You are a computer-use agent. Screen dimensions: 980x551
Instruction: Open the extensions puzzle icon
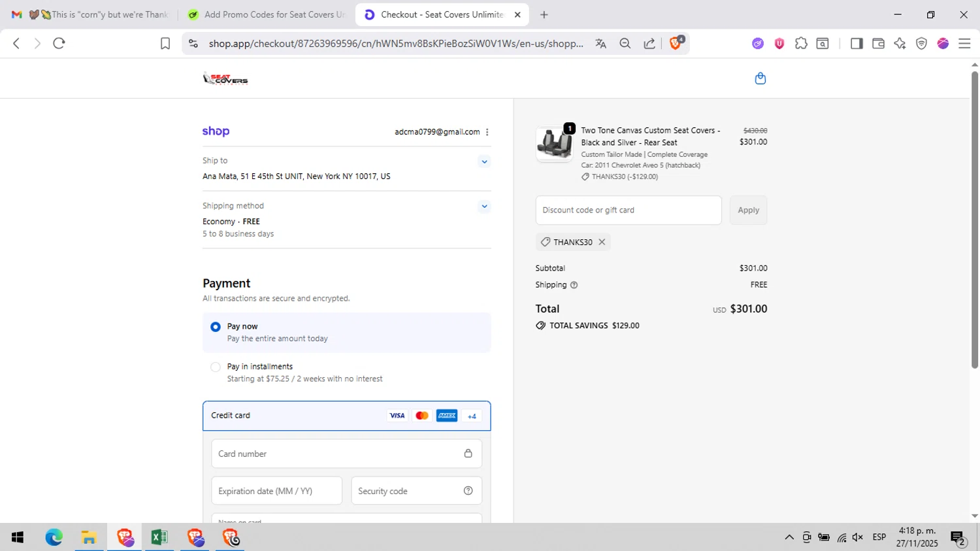click(801, 43)
